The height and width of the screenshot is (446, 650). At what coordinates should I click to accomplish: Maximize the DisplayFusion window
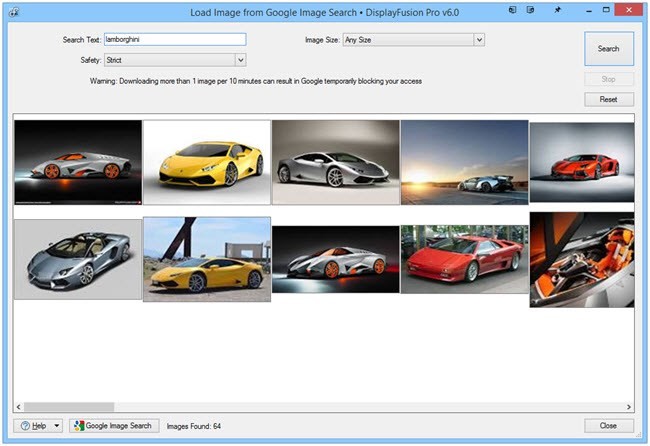pos(606,10)
